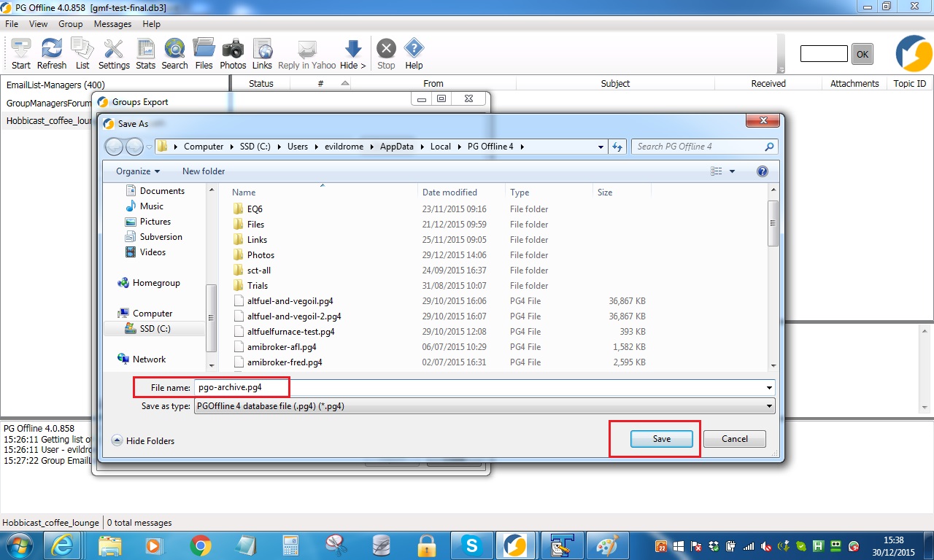Open the View menu
934x560 pixels.
38,24
